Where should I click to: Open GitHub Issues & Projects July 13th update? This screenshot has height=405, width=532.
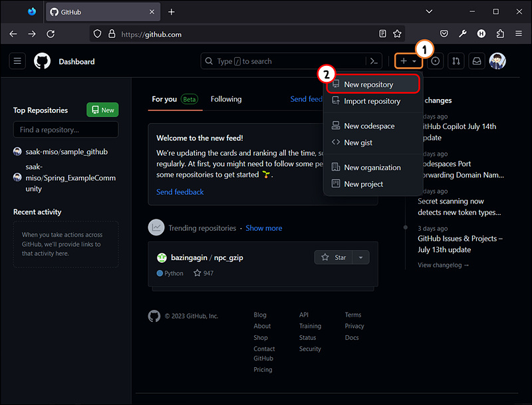coord(460,244)
